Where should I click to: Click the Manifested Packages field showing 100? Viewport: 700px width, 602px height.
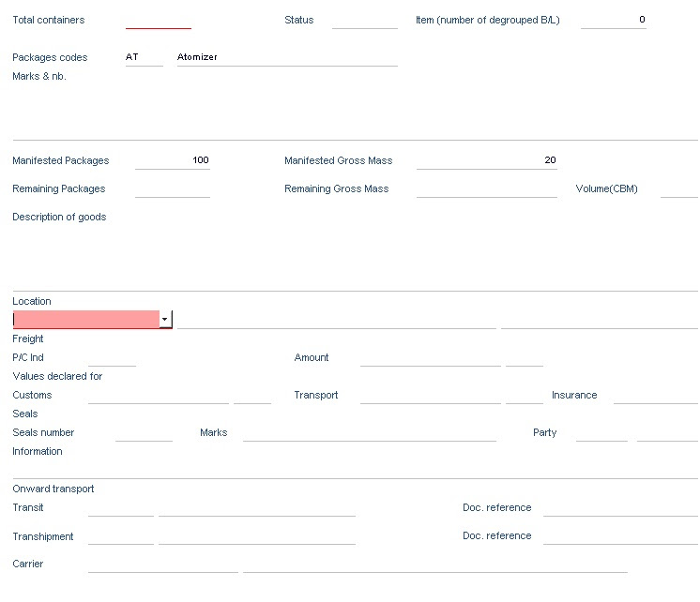tap(173, 160)
